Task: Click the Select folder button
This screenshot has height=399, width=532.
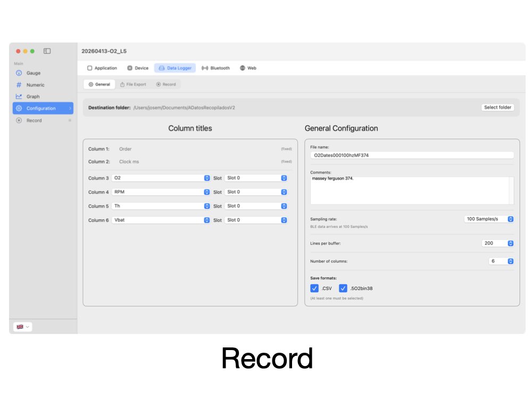Action: point(497,107)
